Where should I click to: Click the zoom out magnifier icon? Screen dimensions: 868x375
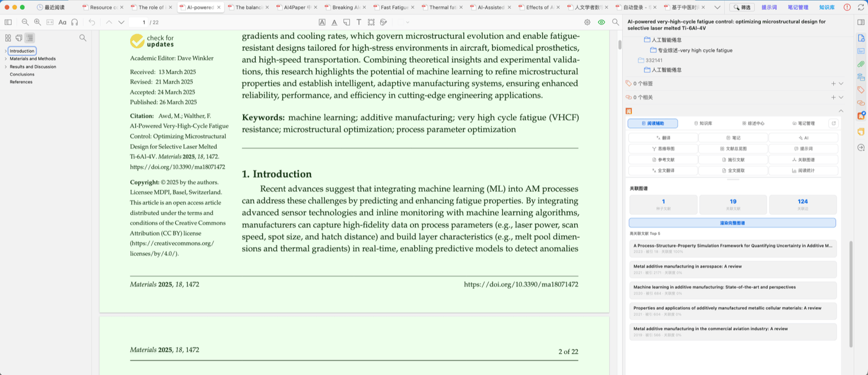click(x=25, y=22)
